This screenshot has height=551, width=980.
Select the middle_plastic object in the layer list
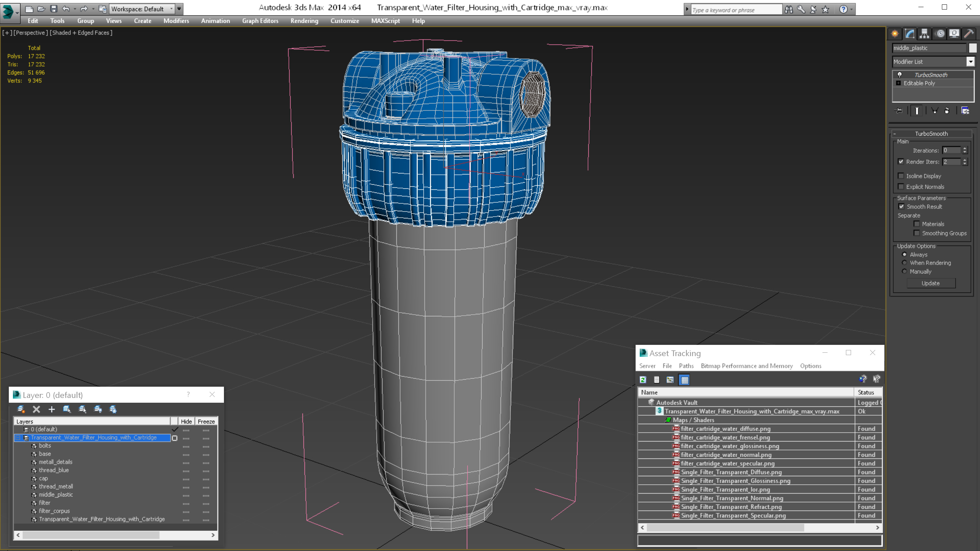click(x=56, y=495)
